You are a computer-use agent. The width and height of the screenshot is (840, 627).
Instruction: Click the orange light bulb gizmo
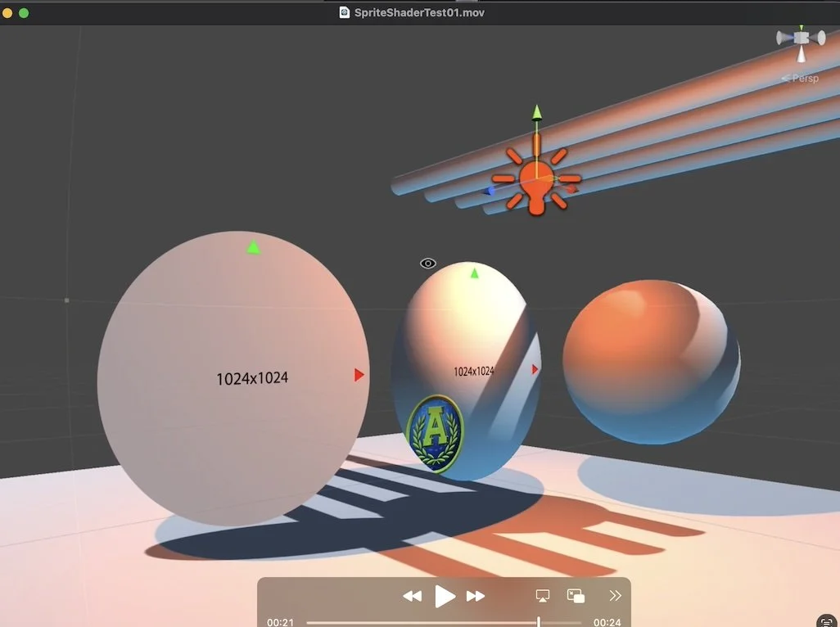click(x=537, y=182)
